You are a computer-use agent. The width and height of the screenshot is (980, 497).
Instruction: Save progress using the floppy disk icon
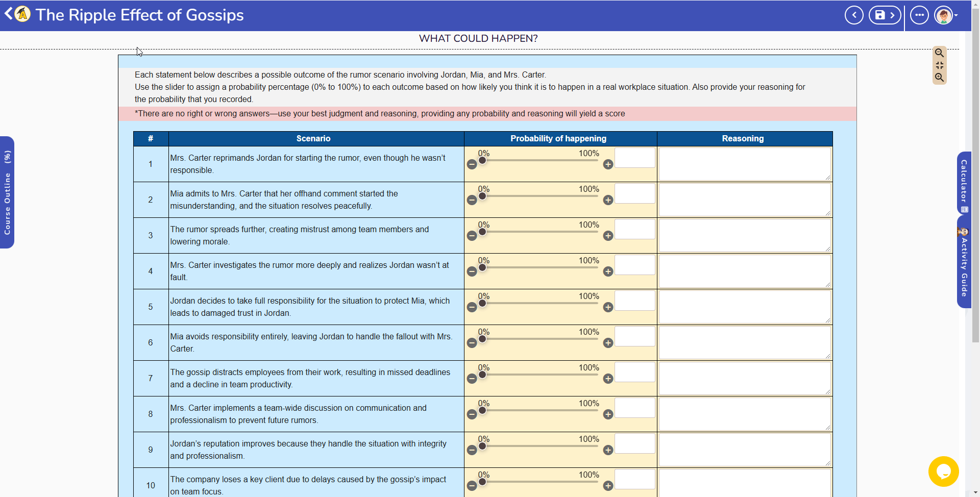[x=880, y=15]
